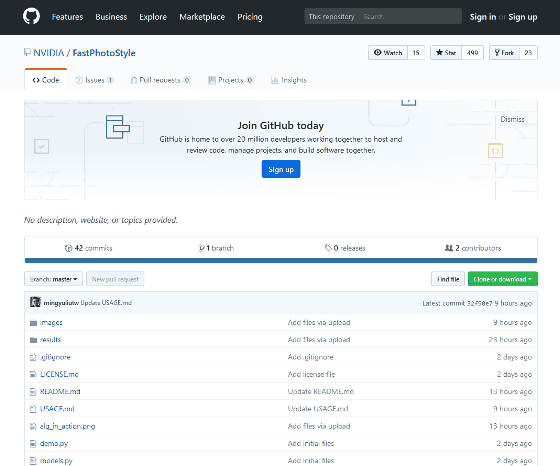Click mingyuliutw avatar thumbnail
560x466 pixels.
pos(35,302)
